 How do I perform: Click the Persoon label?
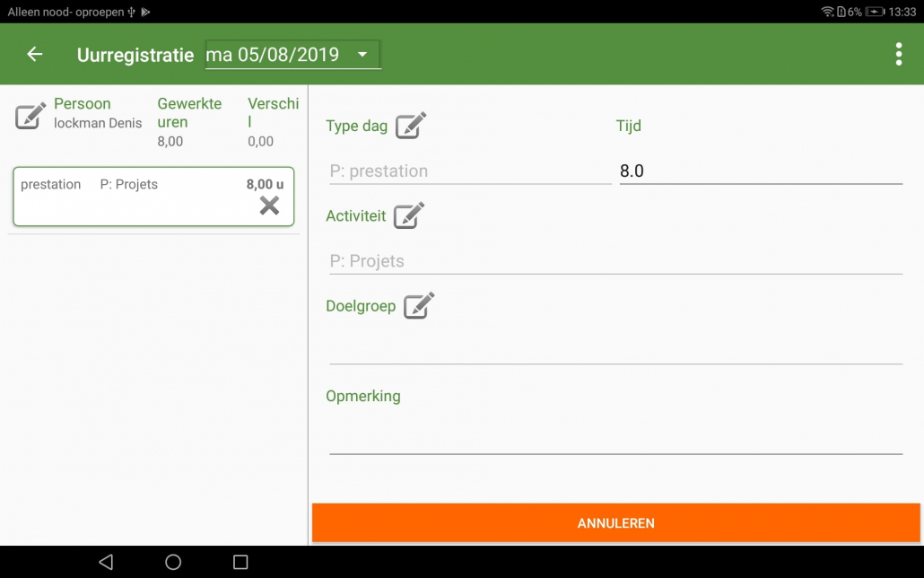(83, 104)
